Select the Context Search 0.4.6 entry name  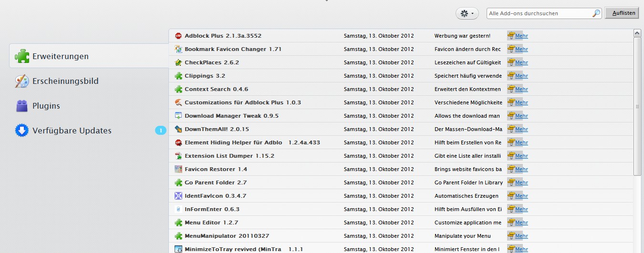tap(217, 89)
